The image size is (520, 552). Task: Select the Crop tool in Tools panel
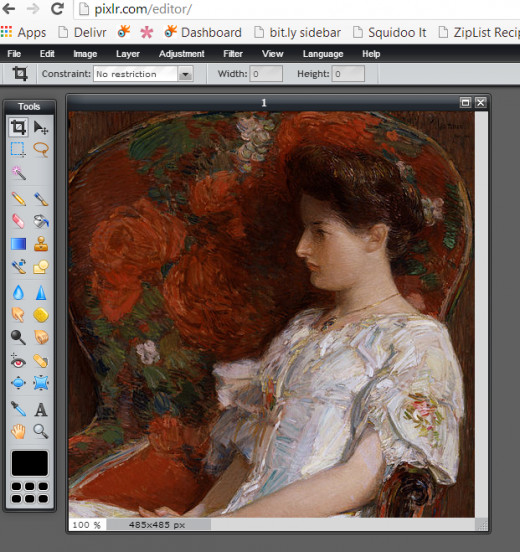pos(18,127)
